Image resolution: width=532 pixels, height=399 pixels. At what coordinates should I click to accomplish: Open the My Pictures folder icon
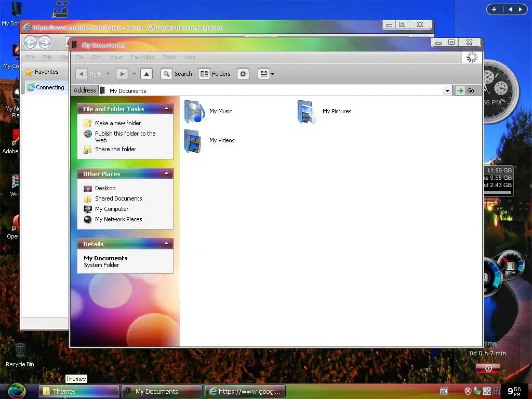(307, 112)
